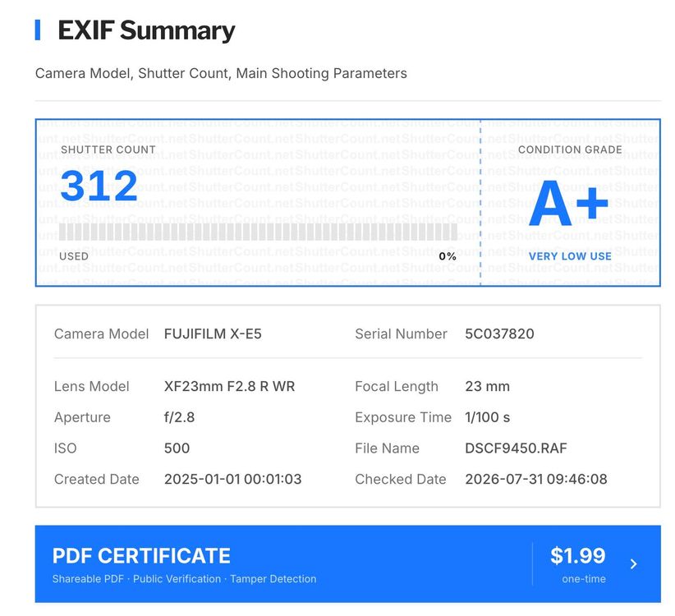Click the blue bar beside EXIF Summary
The image size is (675, 616).
pyautogui.click(x=38, y=30)
